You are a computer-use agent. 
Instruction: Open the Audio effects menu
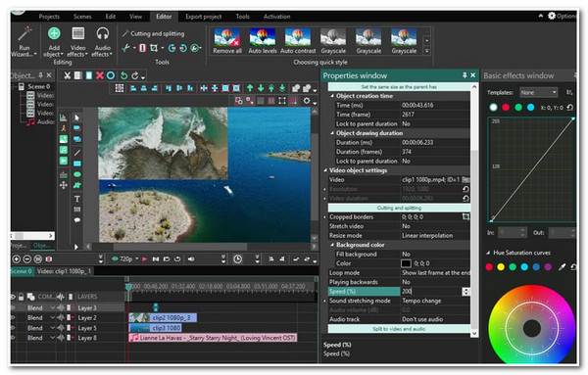pyautogui.click(x=102, y=41)
